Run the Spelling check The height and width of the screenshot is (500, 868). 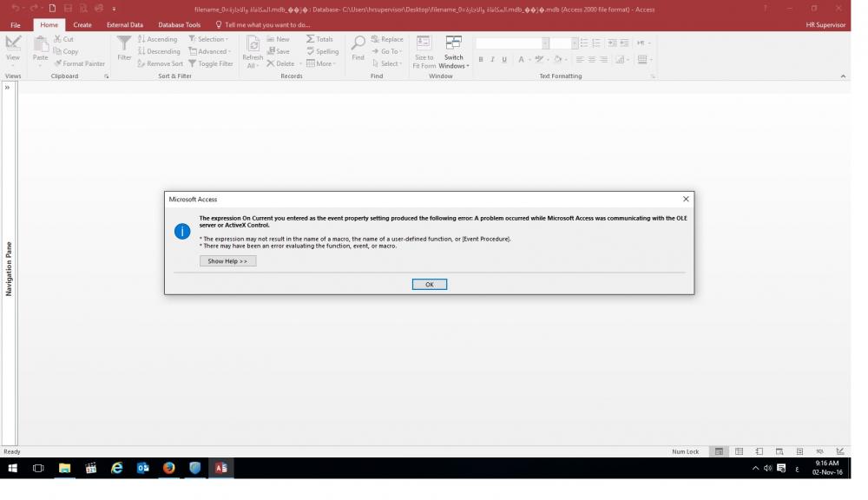pyautogui.click(x=323, y=51)
